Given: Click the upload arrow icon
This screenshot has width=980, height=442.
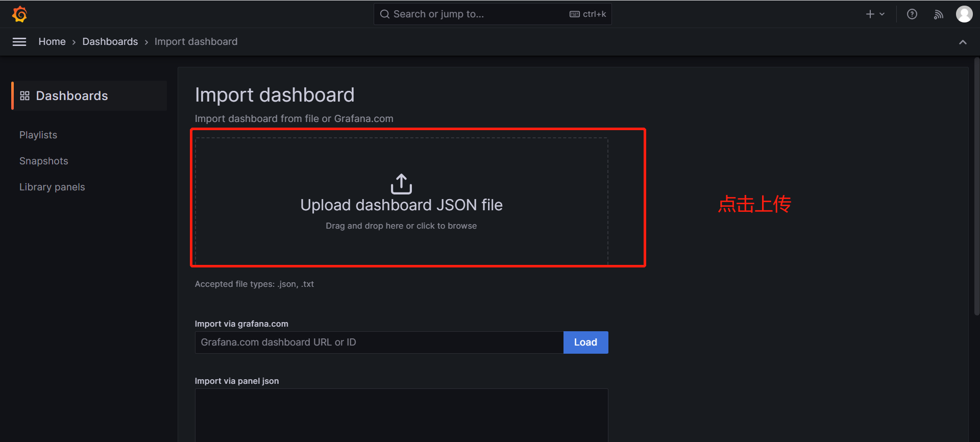Looking at the screenshot, I should pyautogui.click(x=401, y=184).
